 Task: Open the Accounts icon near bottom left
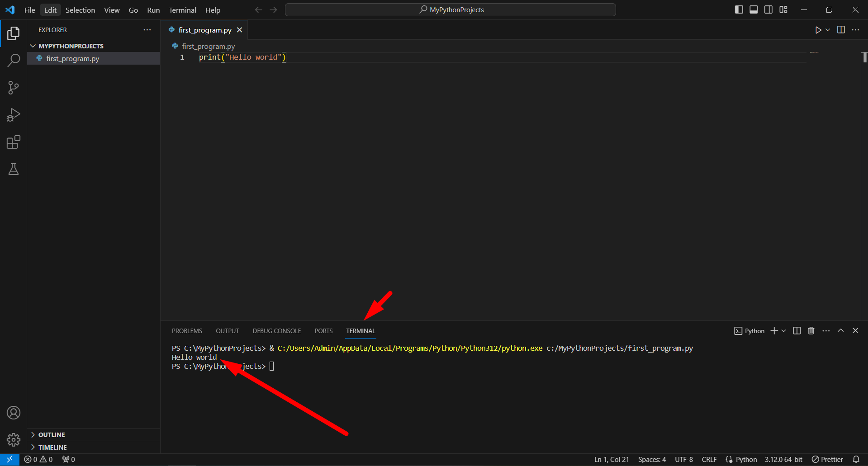coord(14,412)
